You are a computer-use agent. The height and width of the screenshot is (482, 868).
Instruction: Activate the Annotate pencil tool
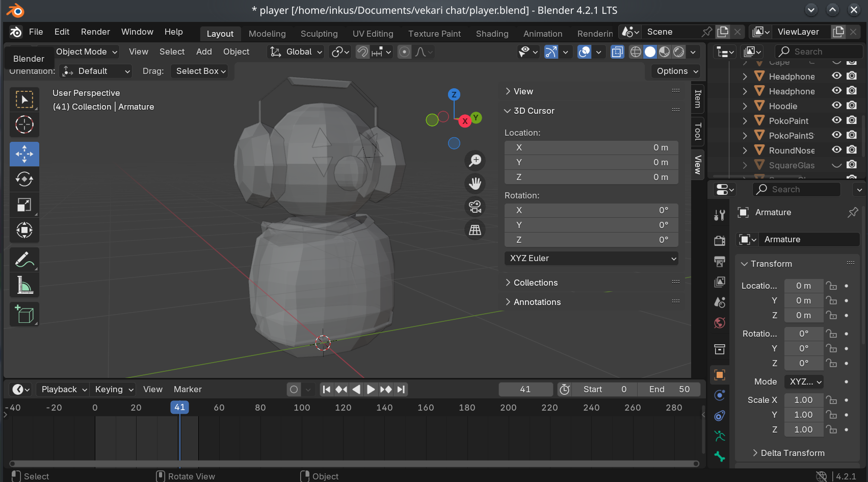[24, 260]
